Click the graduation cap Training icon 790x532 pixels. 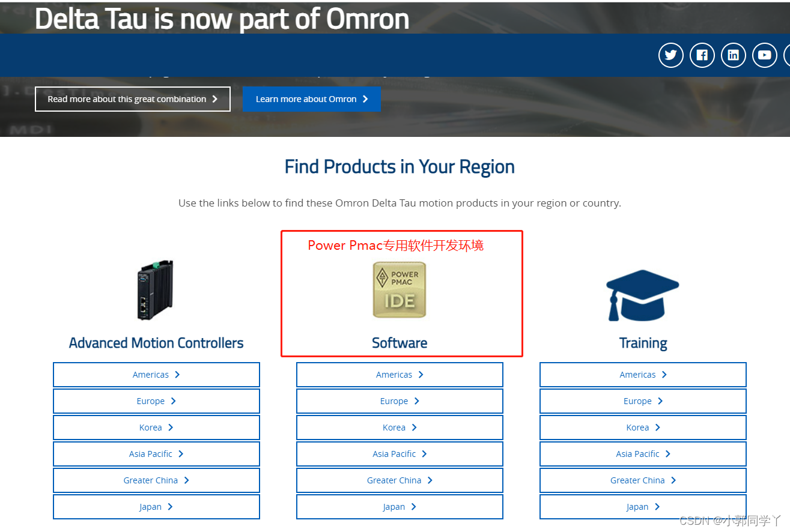click(642, 295)
